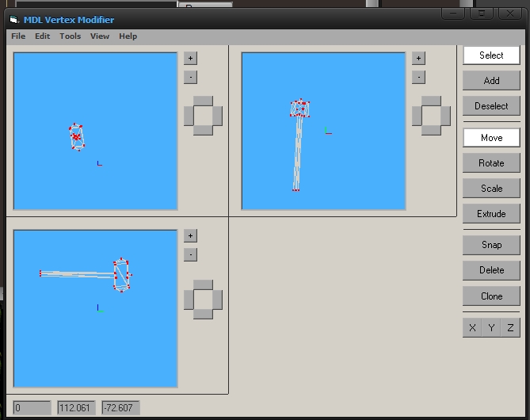Click the Clone button
Viewport: 530px width, 420px height.
click(491, 296)
